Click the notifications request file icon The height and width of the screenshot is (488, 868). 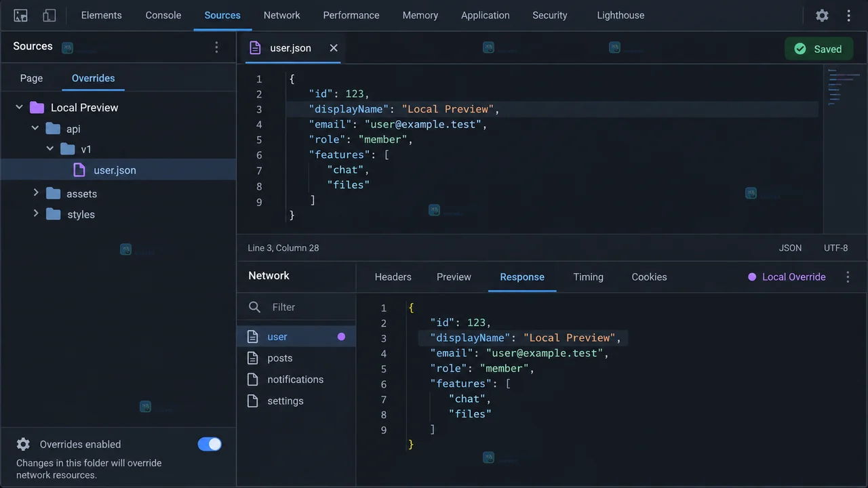(x=253, y=379)
